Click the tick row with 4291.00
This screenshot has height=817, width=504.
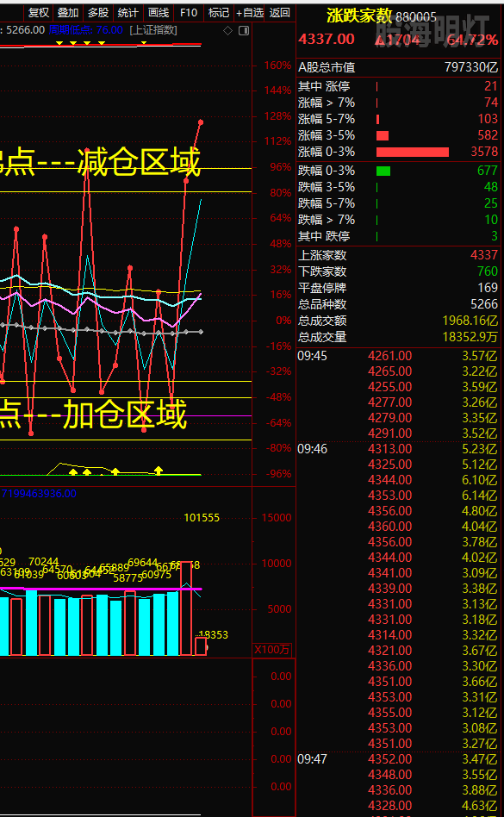[398, 433]
